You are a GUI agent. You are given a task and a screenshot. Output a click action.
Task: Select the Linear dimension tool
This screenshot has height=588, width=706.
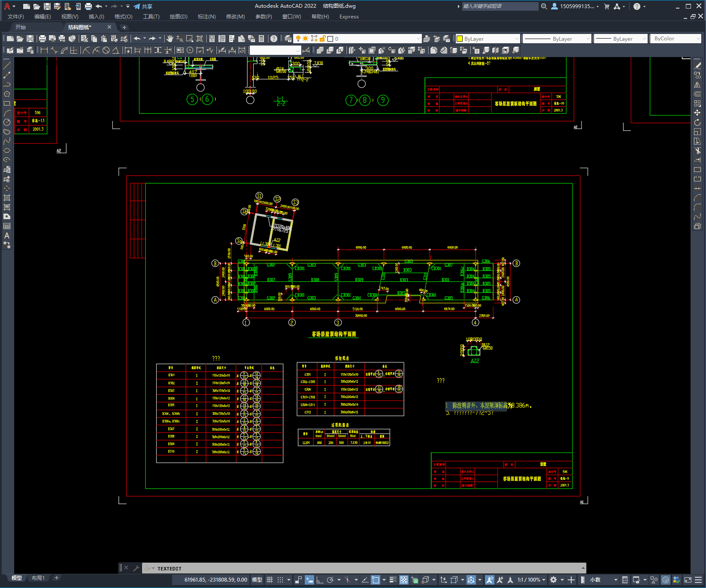(x=44, y=50)
